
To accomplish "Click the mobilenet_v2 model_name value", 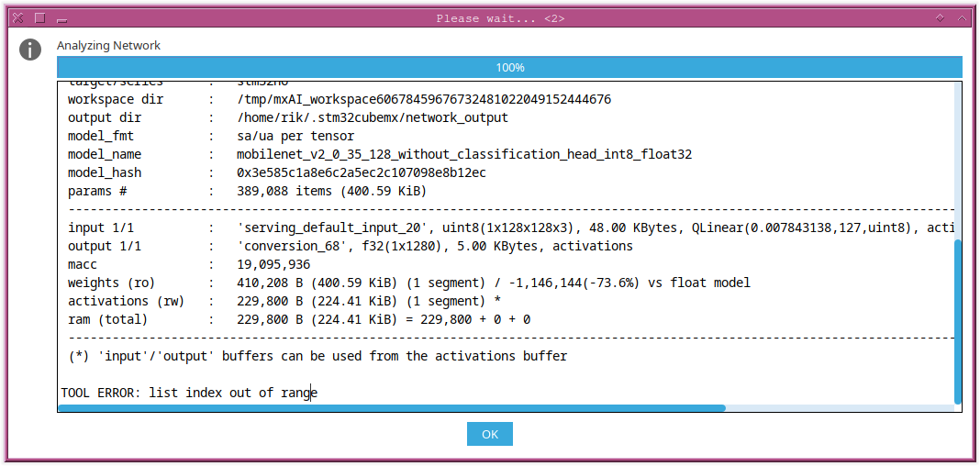I will (x=463, y=154).
